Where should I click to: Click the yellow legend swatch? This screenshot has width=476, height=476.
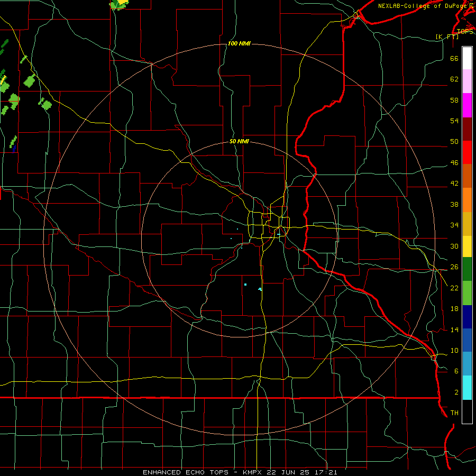467,246
